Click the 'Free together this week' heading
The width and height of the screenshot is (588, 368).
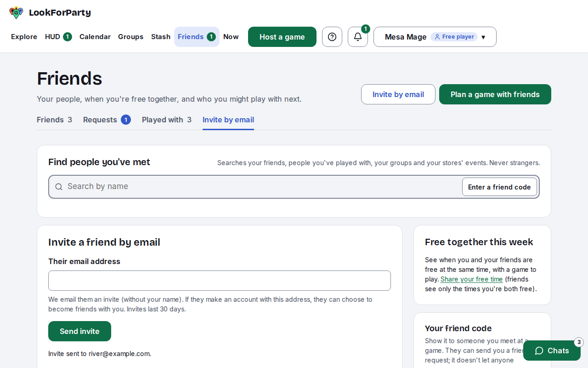pos(479,242)
